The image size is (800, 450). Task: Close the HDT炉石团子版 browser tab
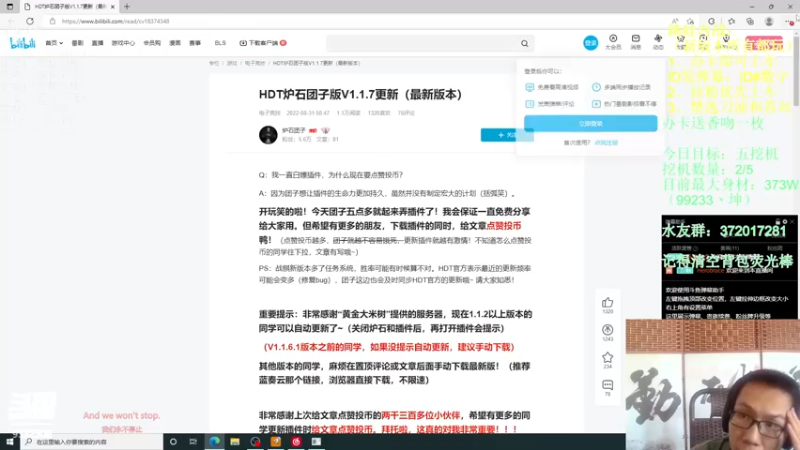pyautogui.click(x=113, y=7)
